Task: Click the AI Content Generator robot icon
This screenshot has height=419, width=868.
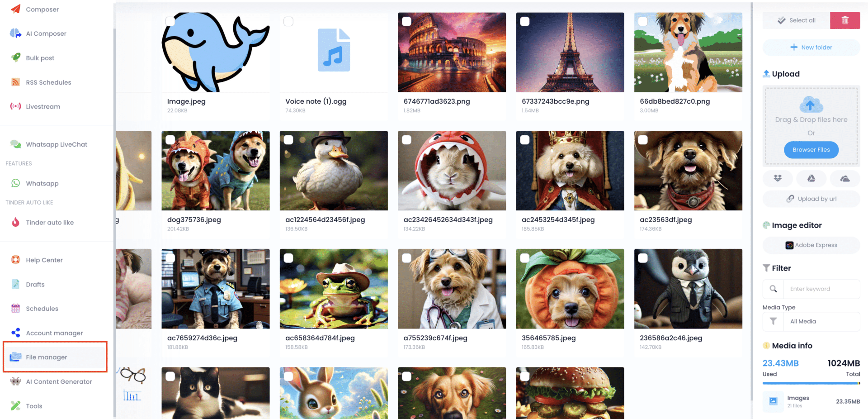Action: point(16,381)
